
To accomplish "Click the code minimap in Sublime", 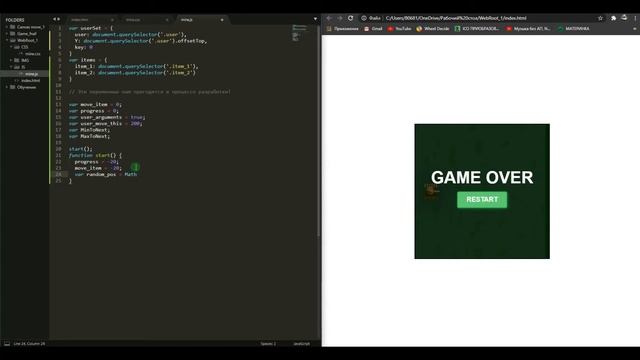I will click(x=300, y=33).
